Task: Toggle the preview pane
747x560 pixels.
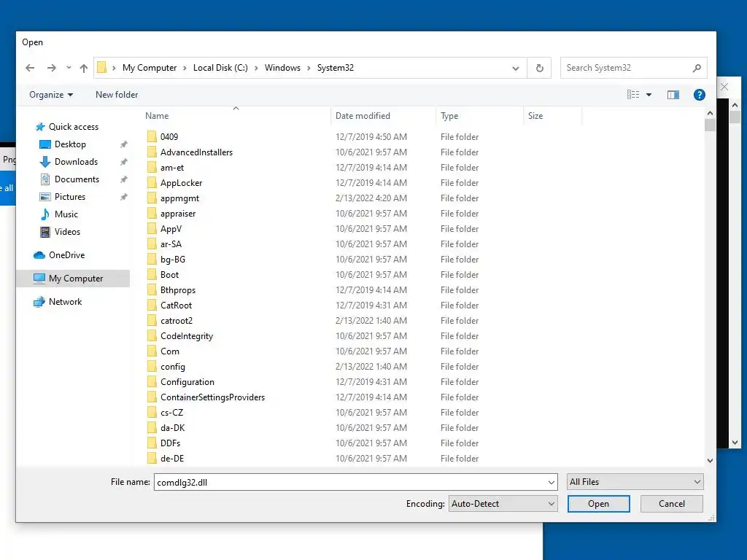Action: pos(673,95)
